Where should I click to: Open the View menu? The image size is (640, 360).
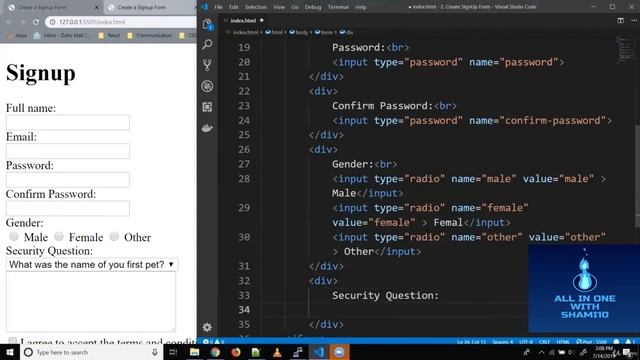click(279, 7)
